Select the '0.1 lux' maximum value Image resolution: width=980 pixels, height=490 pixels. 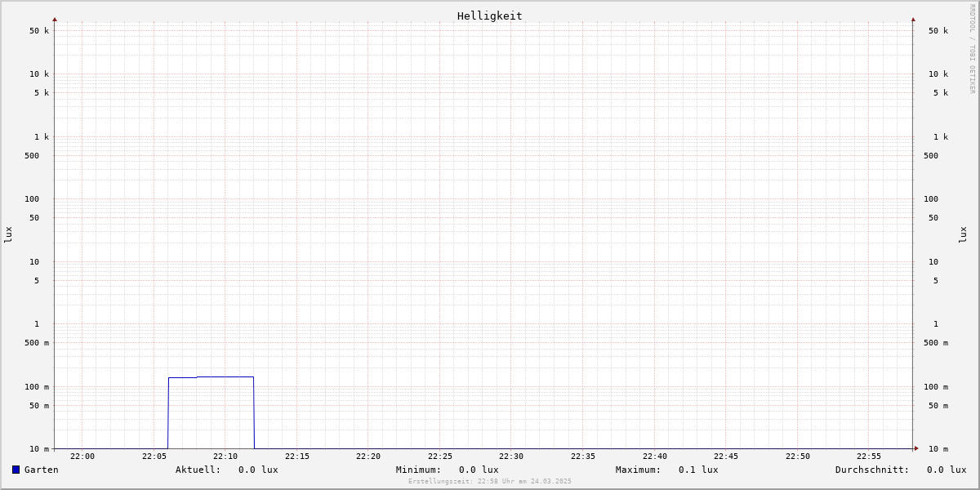point(698,470)
